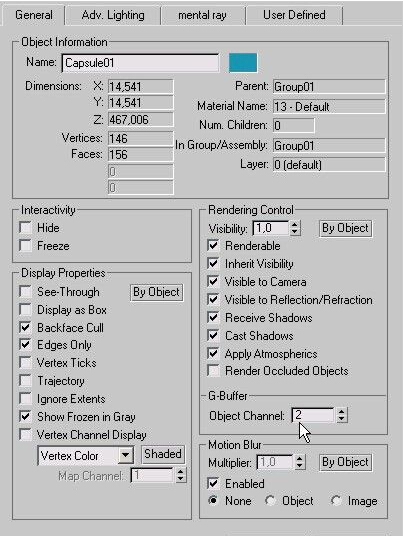Uncheck Show Frozen in Gray
The image size is (404, 536).
(x=26, y=417)
